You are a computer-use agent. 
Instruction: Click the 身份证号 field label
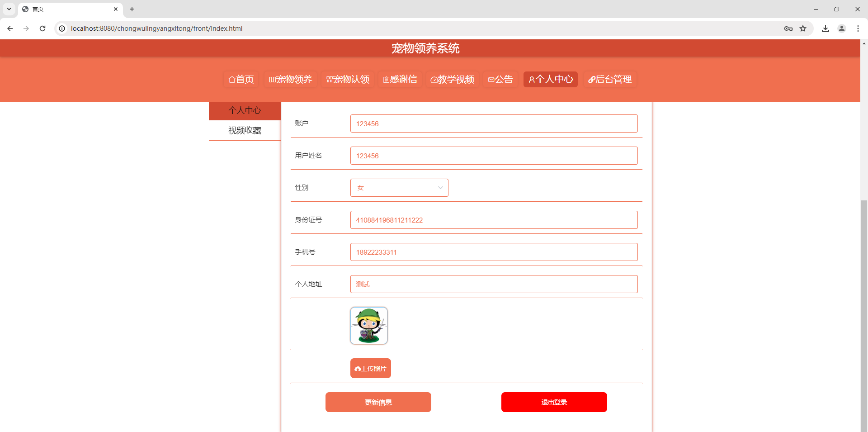click(308, 220)
